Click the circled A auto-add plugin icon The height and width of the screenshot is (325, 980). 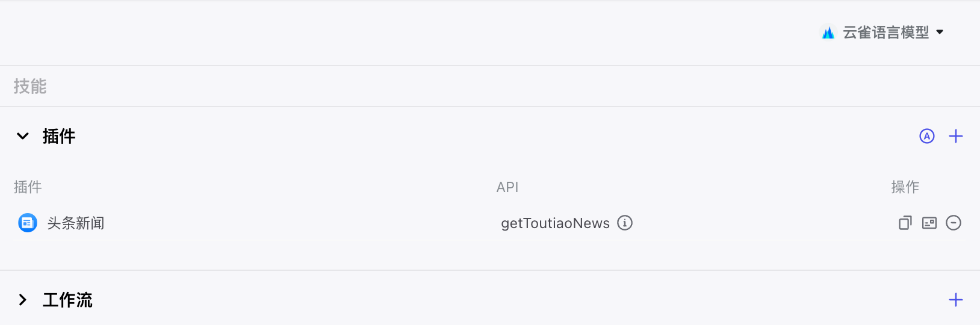click(927, 136)
